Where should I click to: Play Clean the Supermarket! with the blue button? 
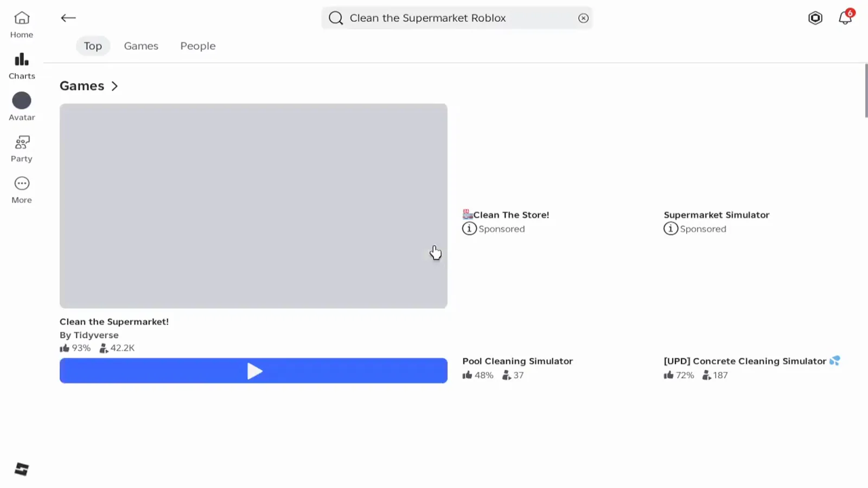point(253,371)
